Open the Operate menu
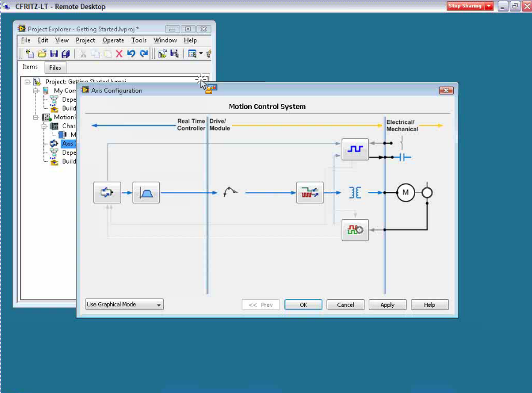Screen dimensions: 532x393 [113, 40]
